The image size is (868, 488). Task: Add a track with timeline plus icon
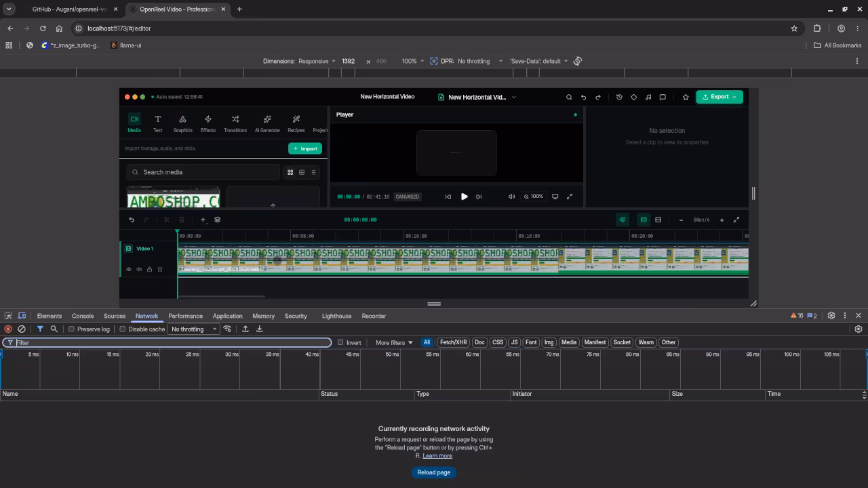coord(203,220)
